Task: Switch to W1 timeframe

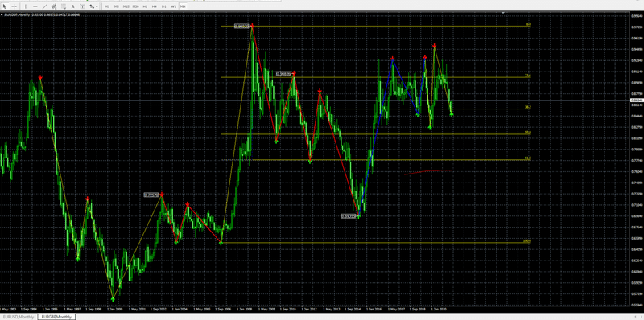Action: pyautogui.click(x=173, y=6)
